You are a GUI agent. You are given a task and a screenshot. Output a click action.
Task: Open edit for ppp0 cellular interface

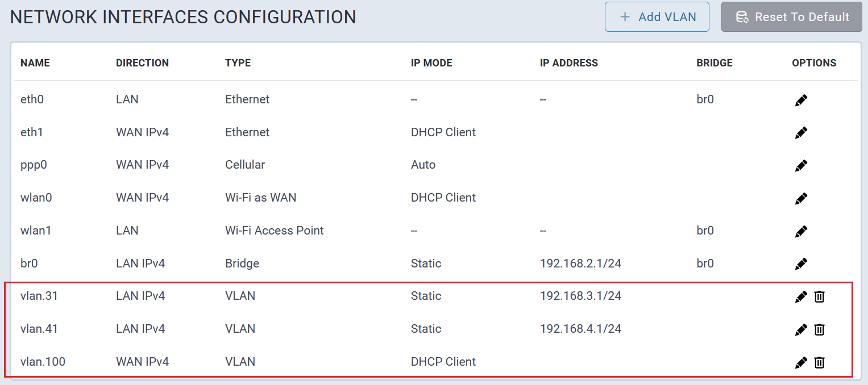(801, 166)
